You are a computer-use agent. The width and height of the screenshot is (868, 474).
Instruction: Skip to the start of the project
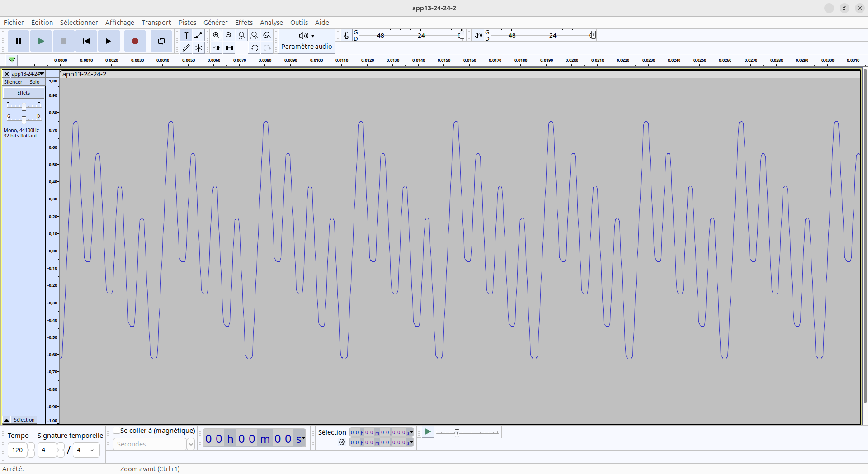(x=86, y=41)
